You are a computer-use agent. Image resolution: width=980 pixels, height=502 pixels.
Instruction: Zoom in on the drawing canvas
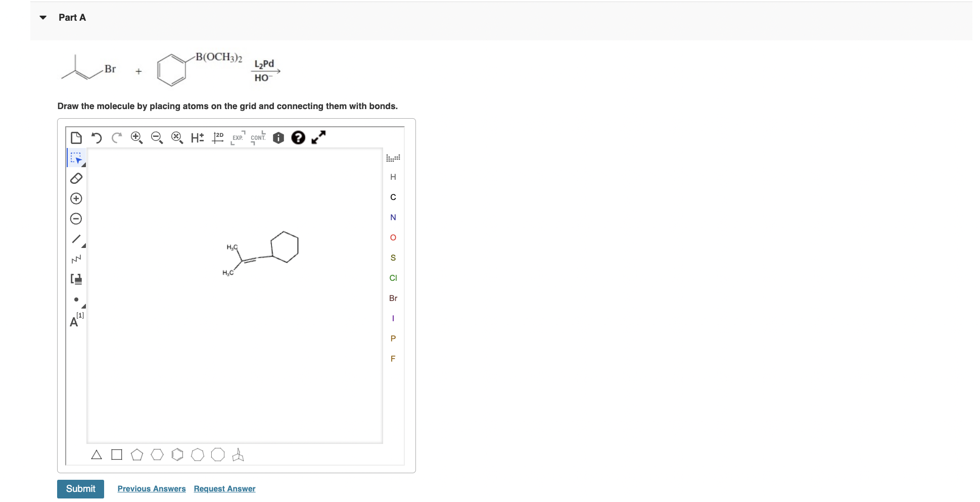136,137
